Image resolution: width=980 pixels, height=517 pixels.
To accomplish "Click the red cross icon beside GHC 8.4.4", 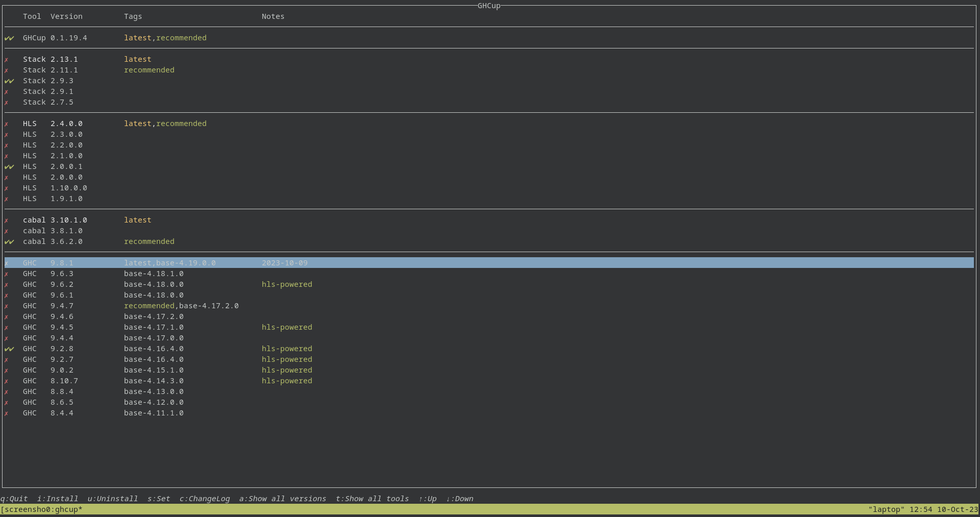I will click(7, 413).
